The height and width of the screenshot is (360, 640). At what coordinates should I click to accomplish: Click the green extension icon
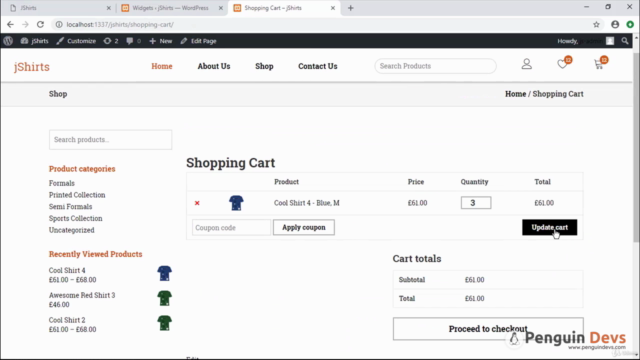pos(630,24)
